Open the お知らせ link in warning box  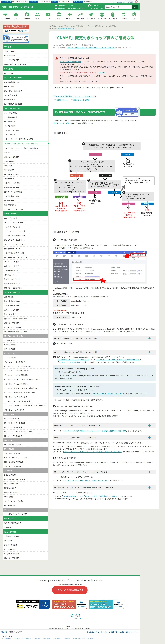pyautogui.click(x=101, y=73)
